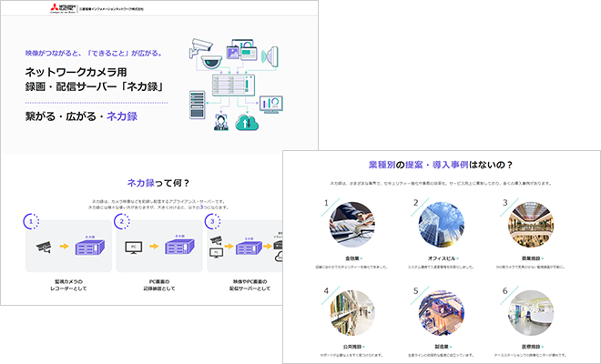Click the description under オフィスビル
The height and width of the screenshot is (364, 601).
click(441, 267)
